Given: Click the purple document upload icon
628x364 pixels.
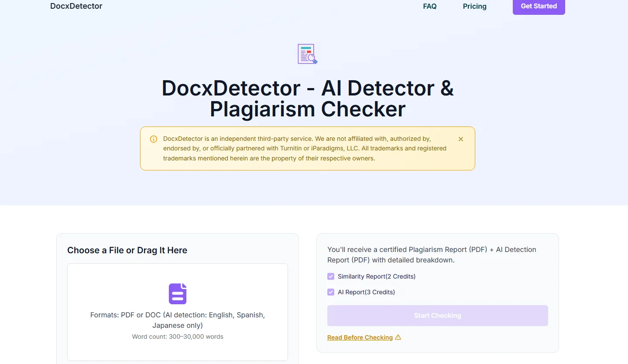Looking at the screenshot, I should pos(178,294).
